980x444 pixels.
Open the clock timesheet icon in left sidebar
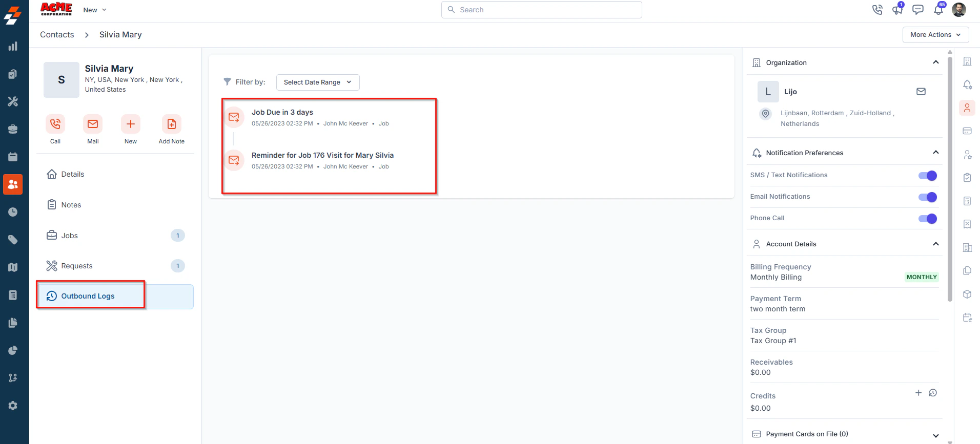tap(13, 212)
